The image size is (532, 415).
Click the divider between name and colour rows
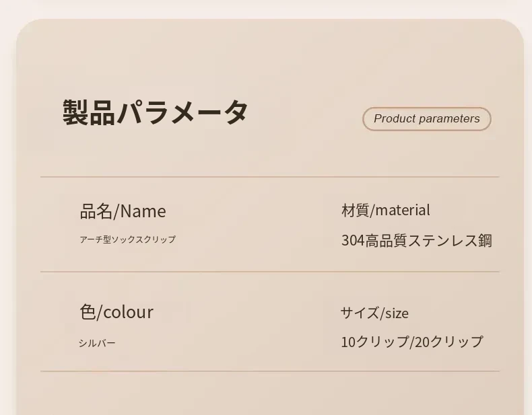[269, 272]
